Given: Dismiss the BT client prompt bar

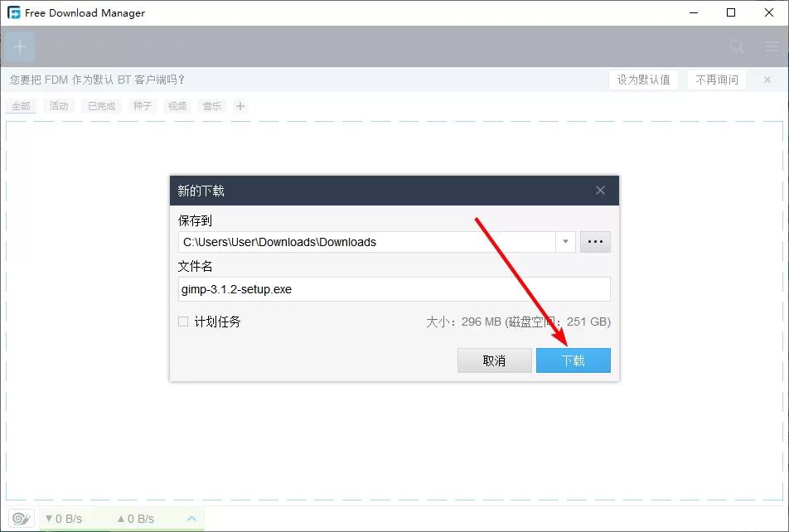Looking at the screenshot, I should (x=767, y=80).
